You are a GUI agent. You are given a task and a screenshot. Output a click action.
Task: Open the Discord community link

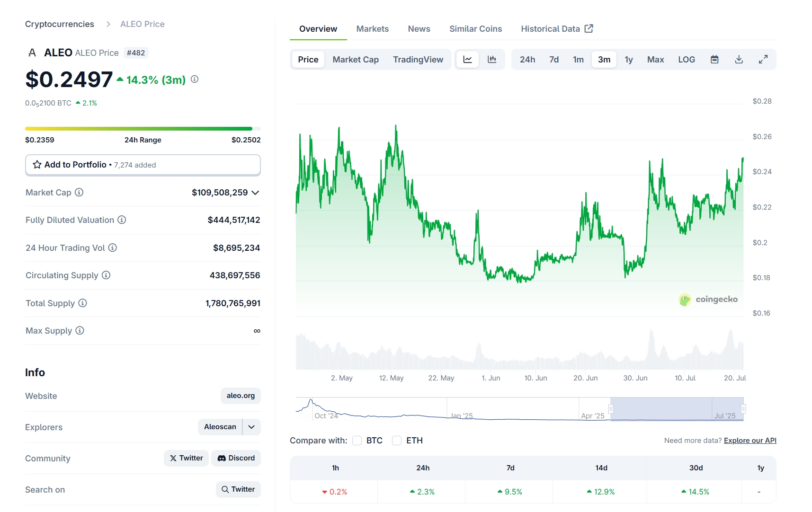point(236,458)
